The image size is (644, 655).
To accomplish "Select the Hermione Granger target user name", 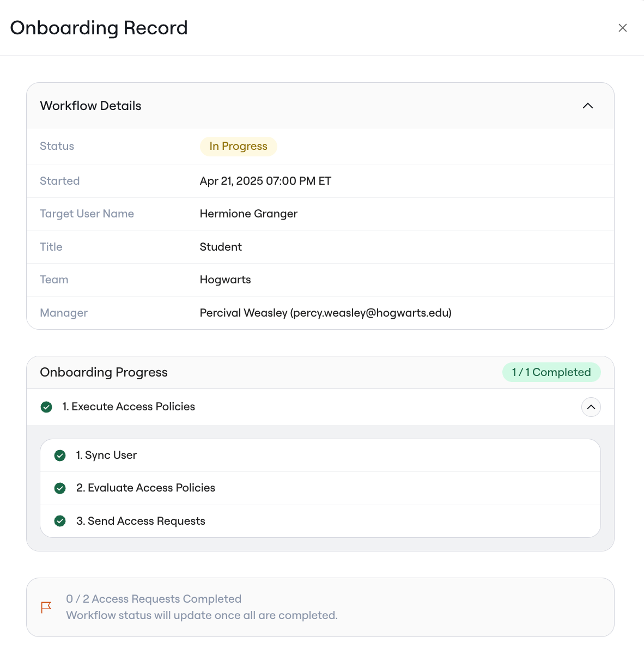I will point(248,214).
